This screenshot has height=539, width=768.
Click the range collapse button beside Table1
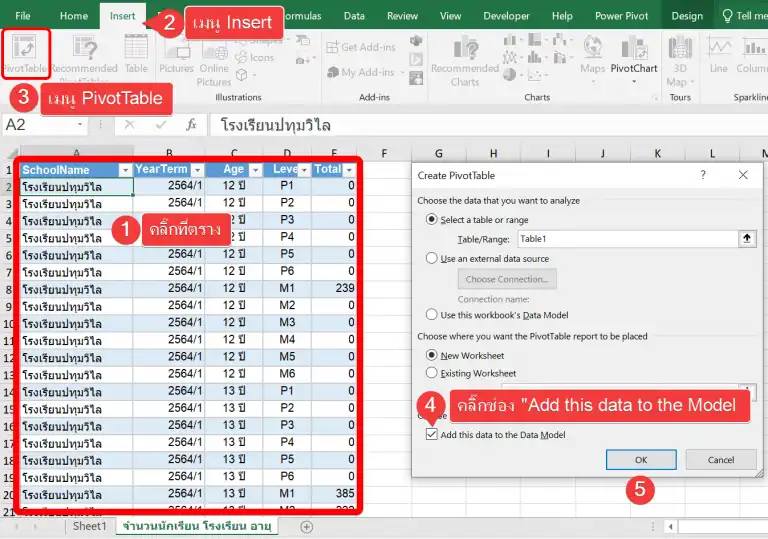746,239
